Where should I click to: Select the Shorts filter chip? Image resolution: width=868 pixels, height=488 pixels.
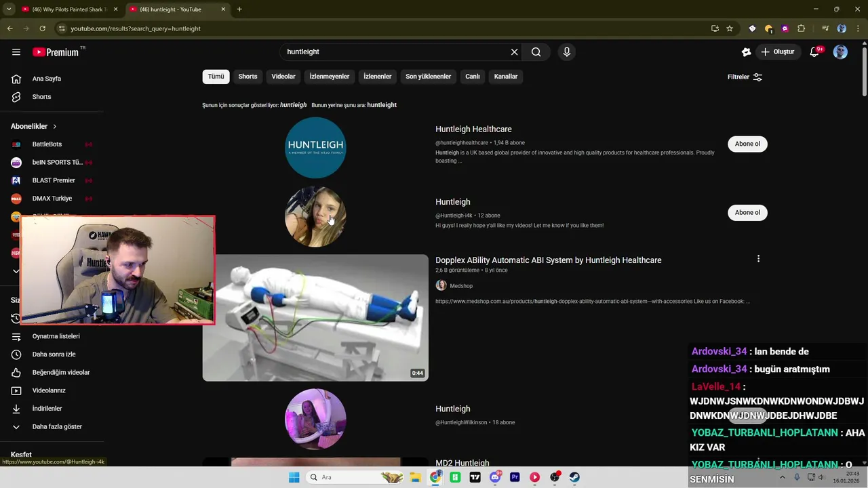point(248,77)
